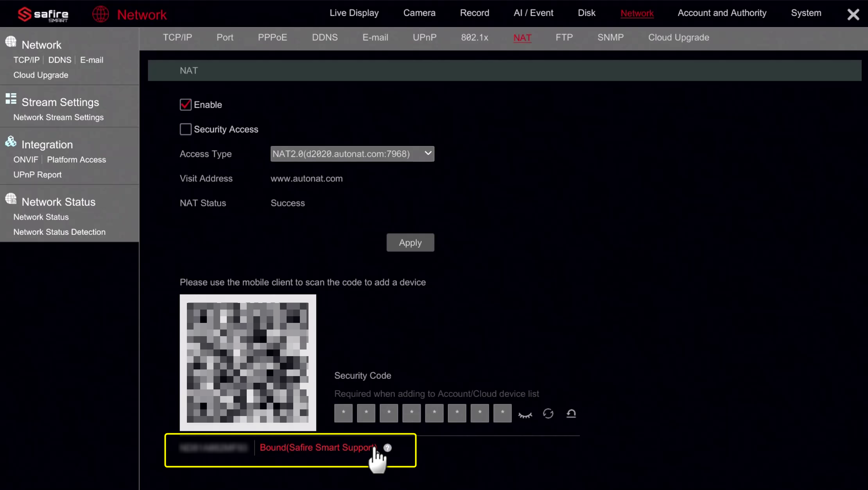Open the Camera menu
This screenshot has height=490, width=868.
tap(419, 13)
